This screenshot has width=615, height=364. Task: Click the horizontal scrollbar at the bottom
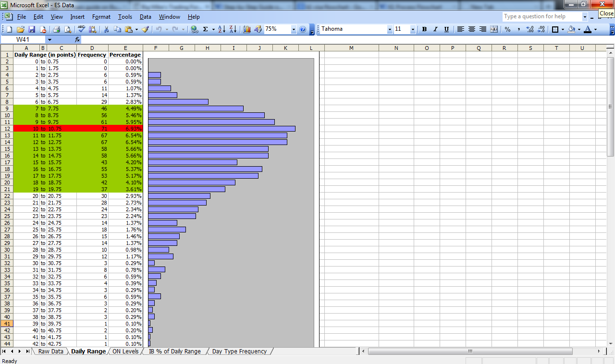[x=470, y=352]
